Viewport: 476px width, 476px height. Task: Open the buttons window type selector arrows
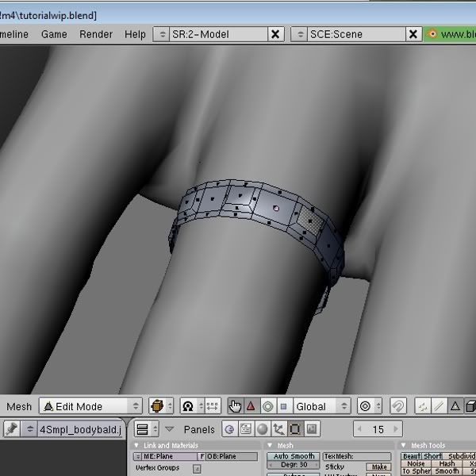click(155, 429)
